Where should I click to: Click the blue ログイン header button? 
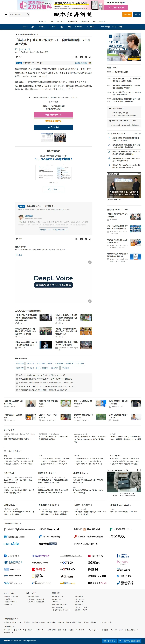tap(137, 14)
